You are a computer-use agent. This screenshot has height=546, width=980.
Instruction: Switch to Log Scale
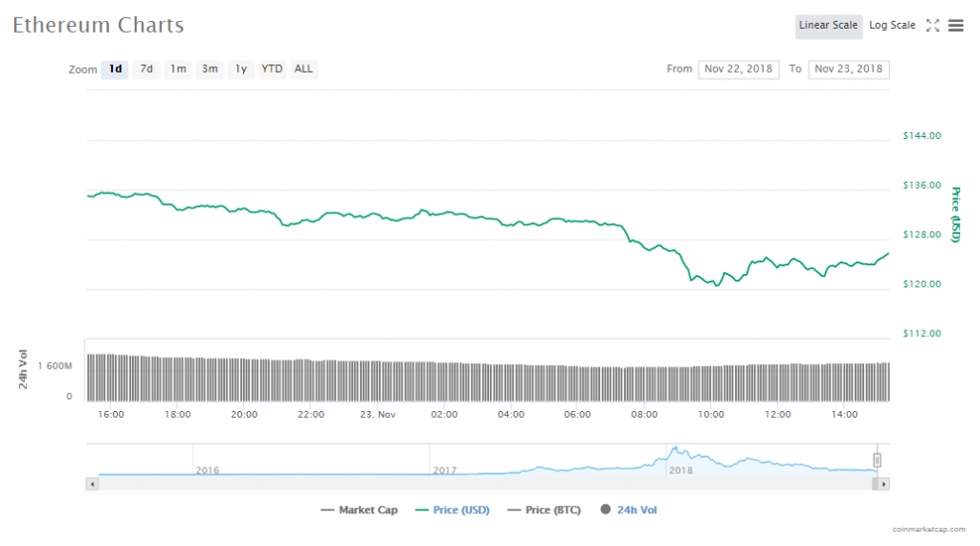pos(892,26)
